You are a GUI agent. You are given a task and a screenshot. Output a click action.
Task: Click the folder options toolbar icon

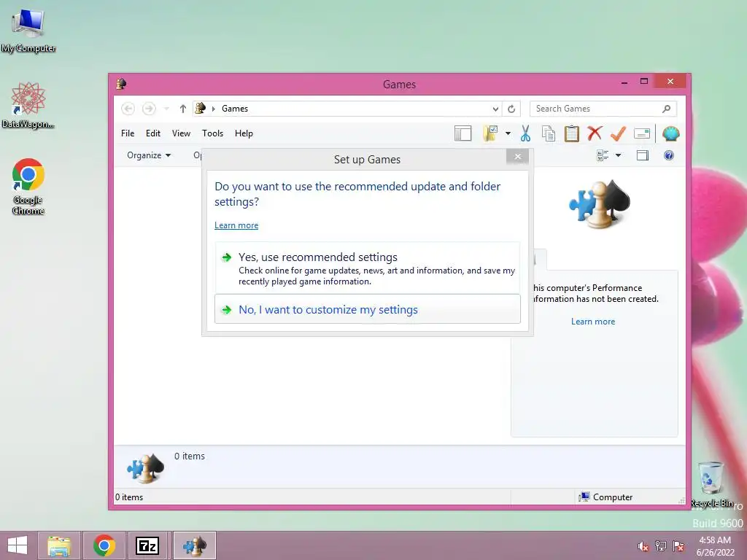point(490,133)
